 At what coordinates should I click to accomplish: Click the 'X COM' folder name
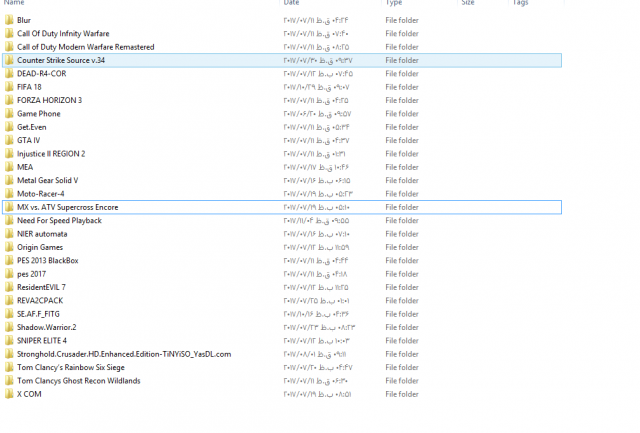[29, 394]
